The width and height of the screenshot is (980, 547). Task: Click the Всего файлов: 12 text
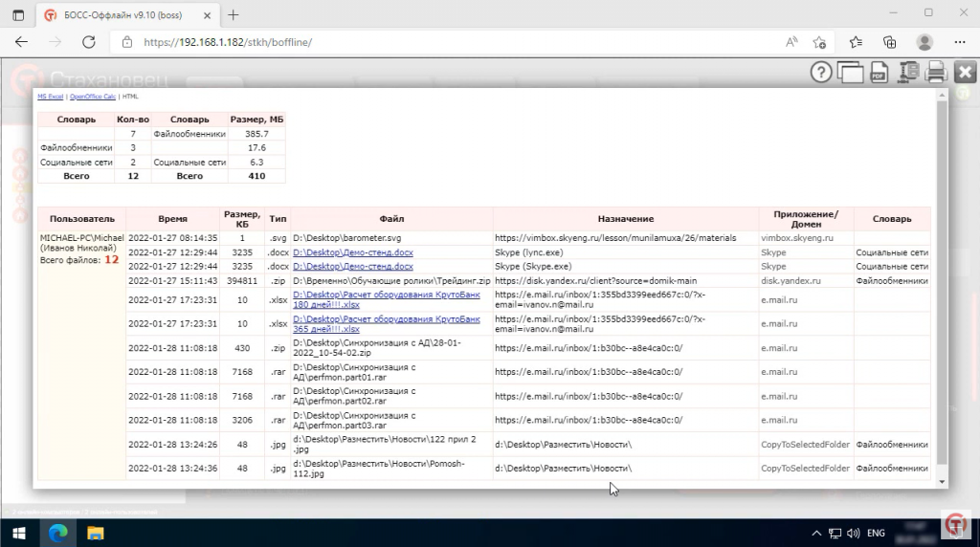[x=78, y=260]
